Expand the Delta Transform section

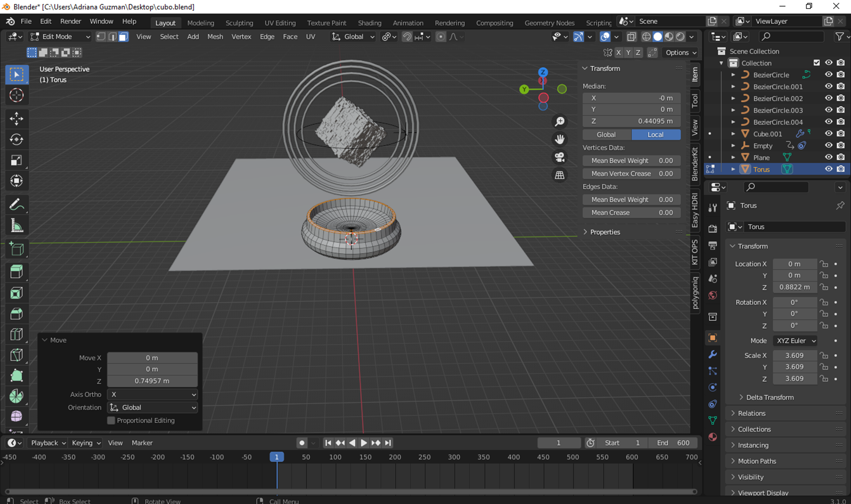[770, 397]
